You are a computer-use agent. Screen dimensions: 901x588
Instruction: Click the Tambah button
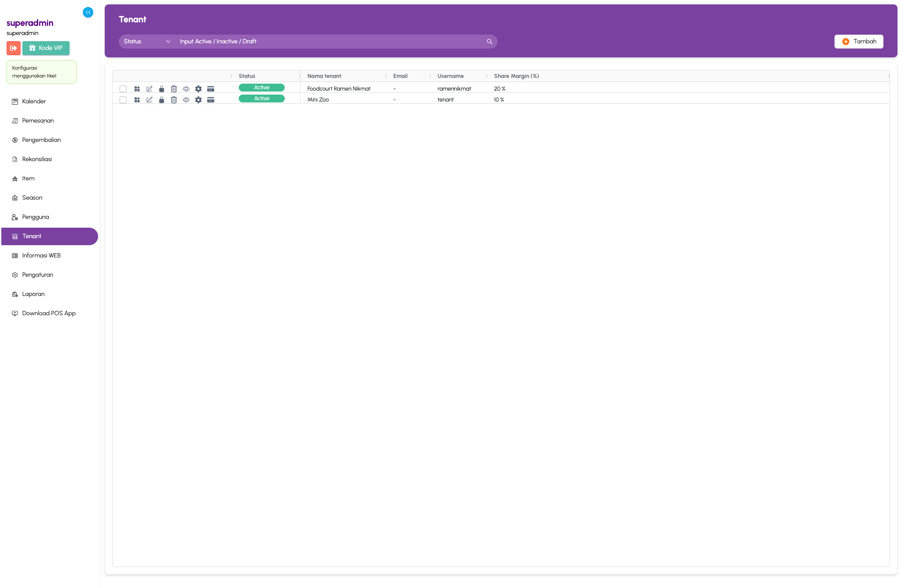click(859, 42)
